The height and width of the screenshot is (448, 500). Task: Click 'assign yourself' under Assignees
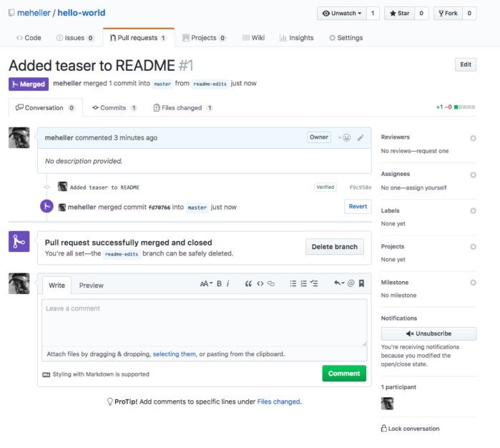426,188
